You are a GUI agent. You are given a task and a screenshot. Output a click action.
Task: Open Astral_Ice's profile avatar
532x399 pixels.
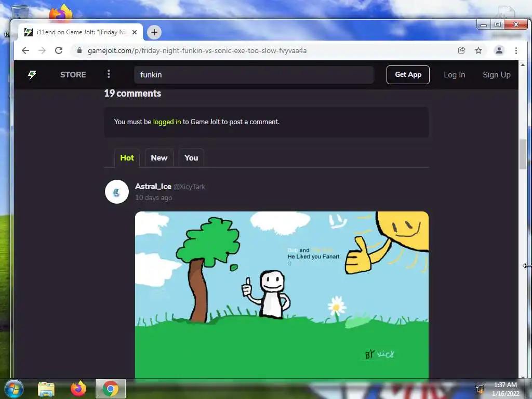pos(117,192)
